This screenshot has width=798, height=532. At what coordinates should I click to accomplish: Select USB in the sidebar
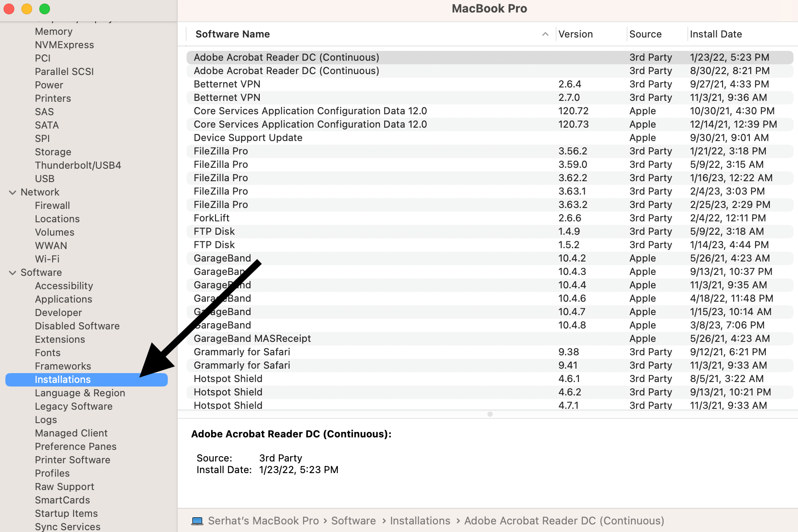(x=45, y=179)
